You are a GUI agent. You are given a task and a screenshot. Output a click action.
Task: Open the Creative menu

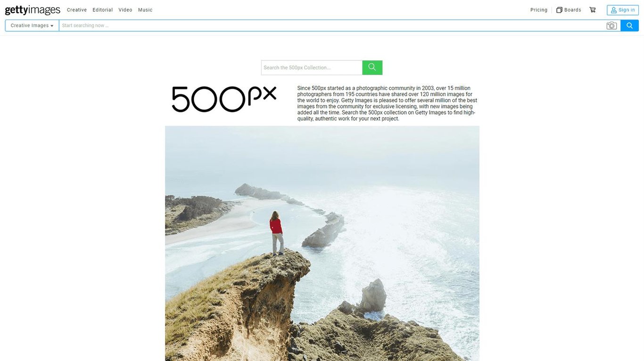[x=77, y=10]
